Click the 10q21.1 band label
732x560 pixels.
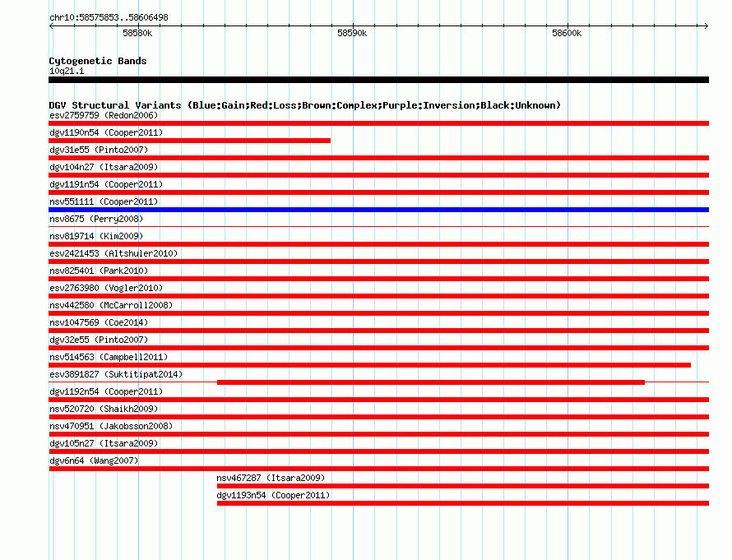(67, 71)
